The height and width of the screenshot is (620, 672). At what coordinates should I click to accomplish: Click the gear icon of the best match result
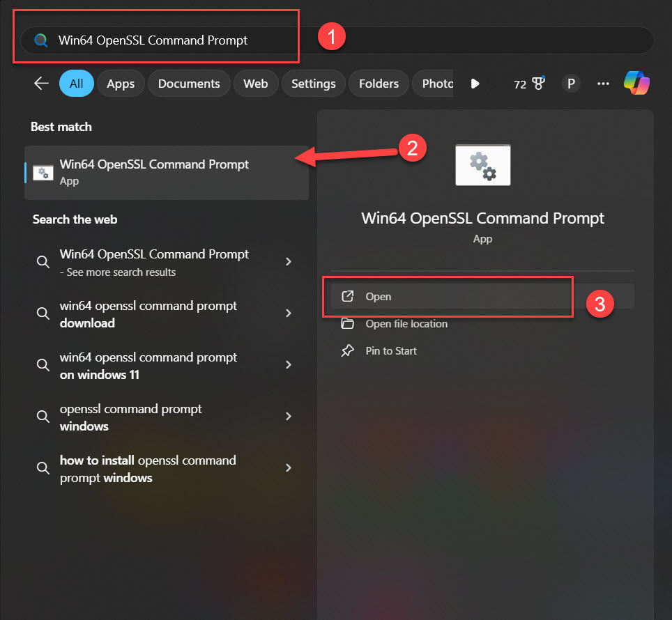[43, 173]
